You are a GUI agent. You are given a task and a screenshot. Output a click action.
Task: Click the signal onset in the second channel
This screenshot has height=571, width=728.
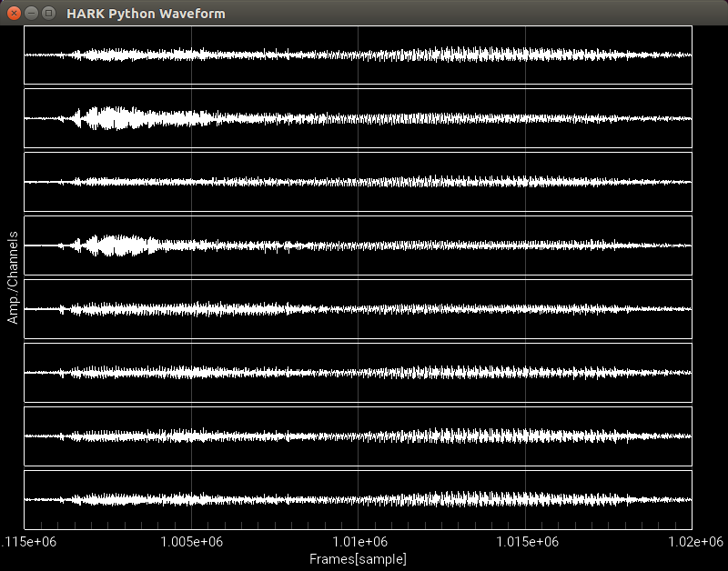[x=76, y=118]
